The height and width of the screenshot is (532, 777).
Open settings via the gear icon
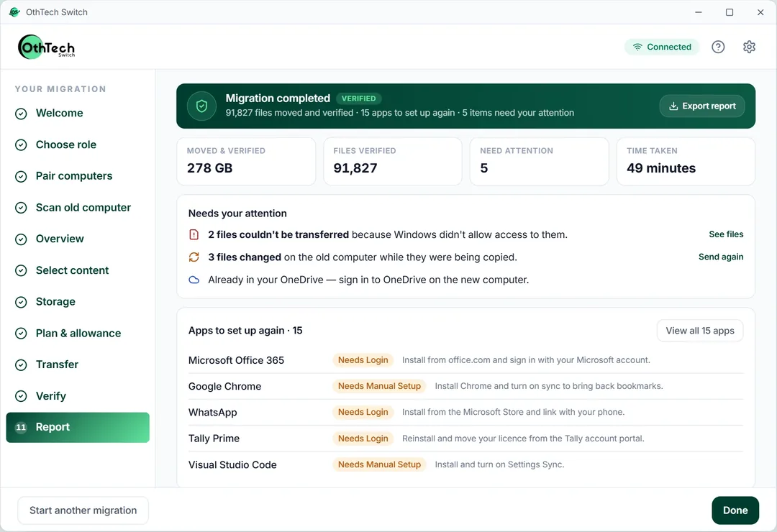pyautogui.click(x=749, y=47)
